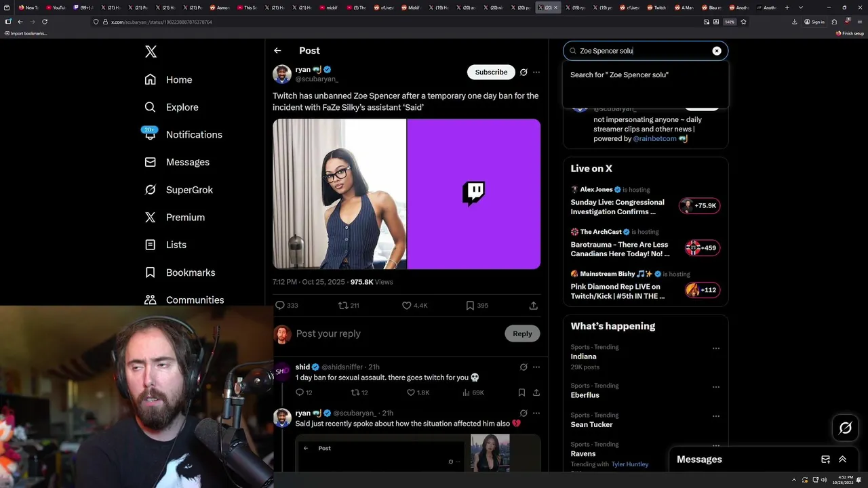Share the main post
868x488 pixels.
pyautogui.click(x=534, y=306)
